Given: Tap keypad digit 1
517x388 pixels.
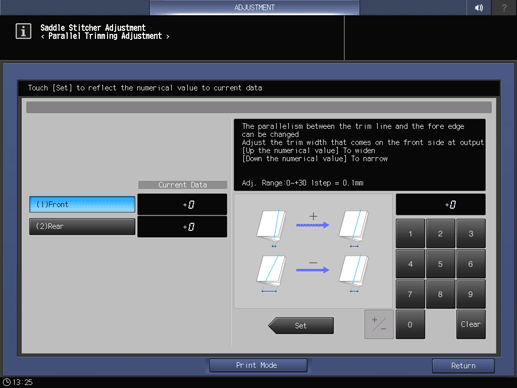Looking at the screenshot, I should [x=410, y=234].
